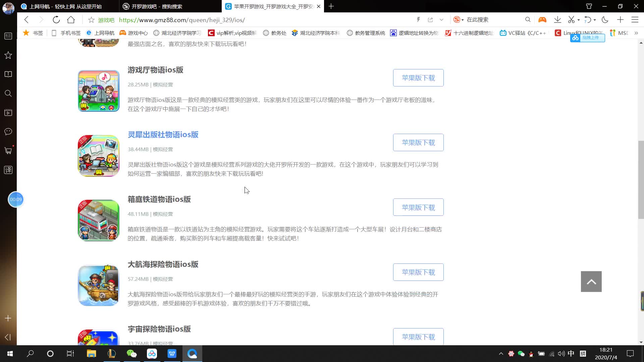Click the 大航海探险物语 ship thumbnail
Image resolution: width=644 pixels, height=362 pixels.
pyautogui.click(x=99, y=285)
